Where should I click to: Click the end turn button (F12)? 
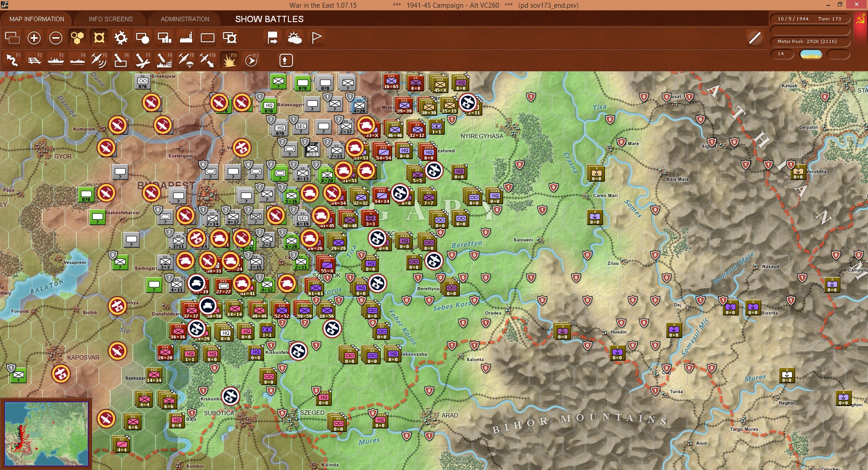click(251, 60)
